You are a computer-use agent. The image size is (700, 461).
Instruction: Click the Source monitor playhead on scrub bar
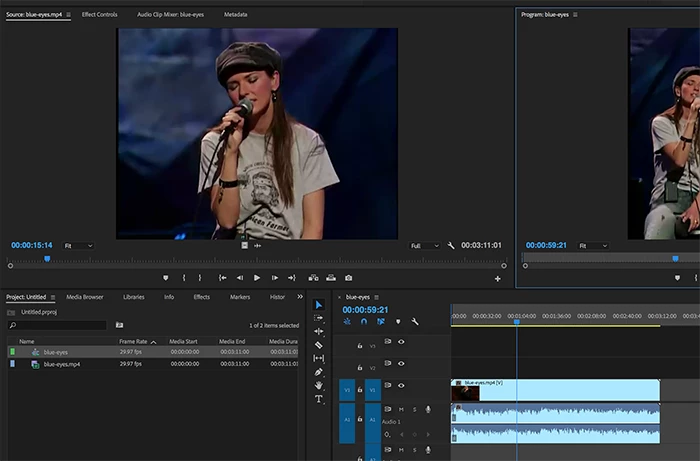(47, 259)
